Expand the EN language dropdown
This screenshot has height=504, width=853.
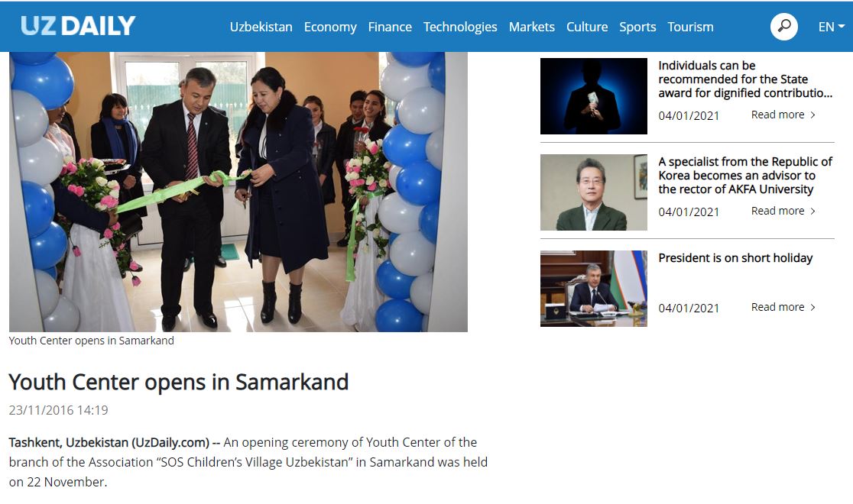tap(832, 27)
